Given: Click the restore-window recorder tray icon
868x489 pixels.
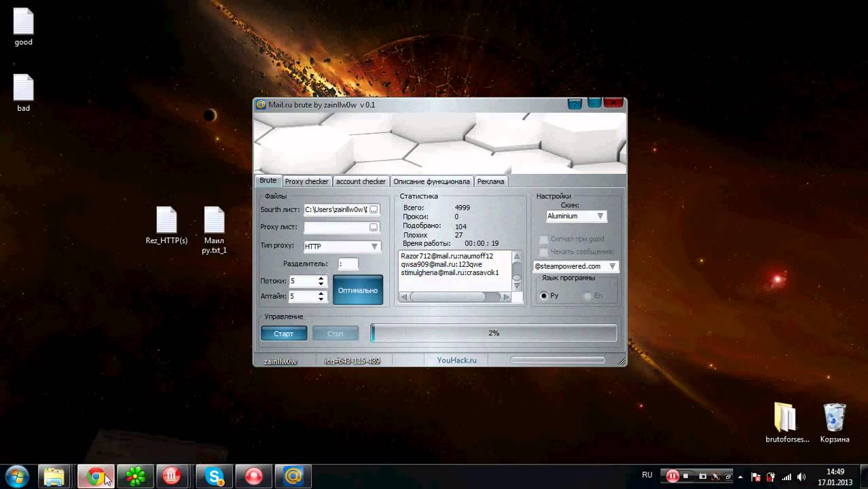Looking at the screenshot, I should 728,476.
